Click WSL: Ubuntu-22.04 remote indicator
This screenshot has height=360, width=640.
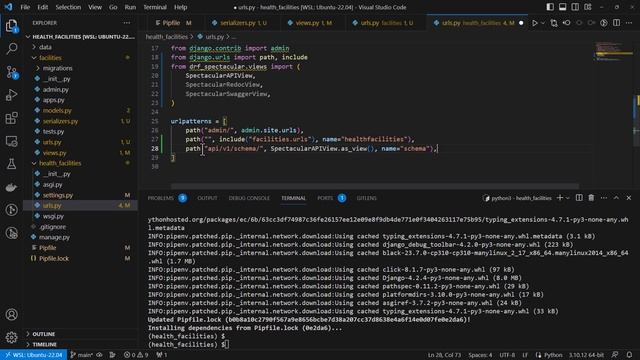tap(33, 355)
